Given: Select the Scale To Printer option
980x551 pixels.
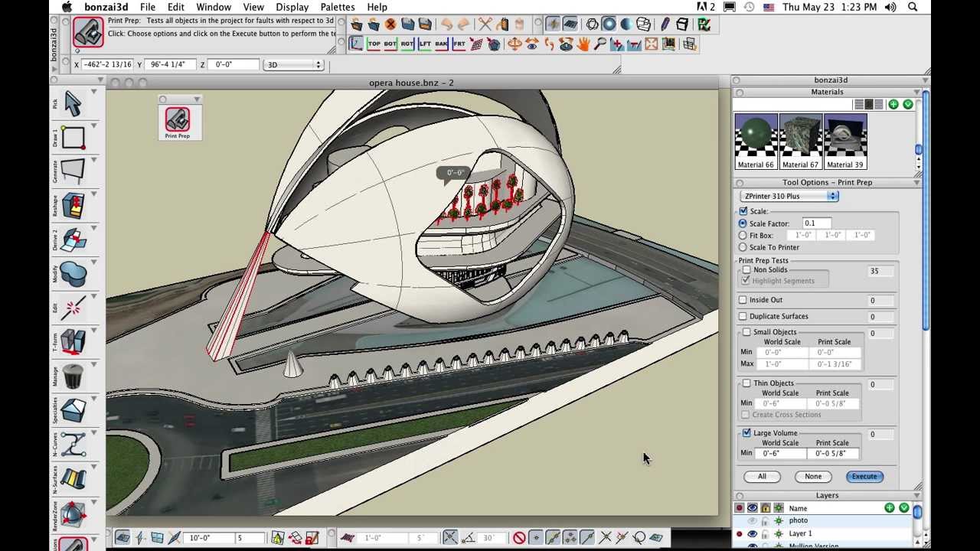Looking at the screenshot, I should (743, 247).
